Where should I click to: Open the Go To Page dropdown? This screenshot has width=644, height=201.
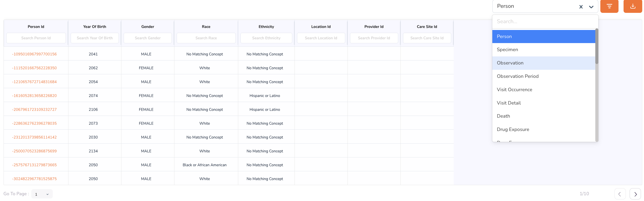tap(42, 194)
